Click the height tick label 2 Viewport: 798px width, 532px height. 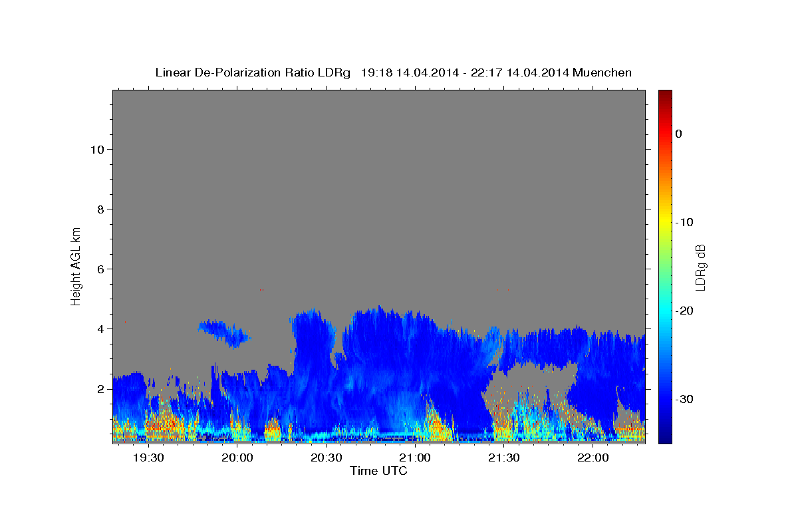pos(100,388)
